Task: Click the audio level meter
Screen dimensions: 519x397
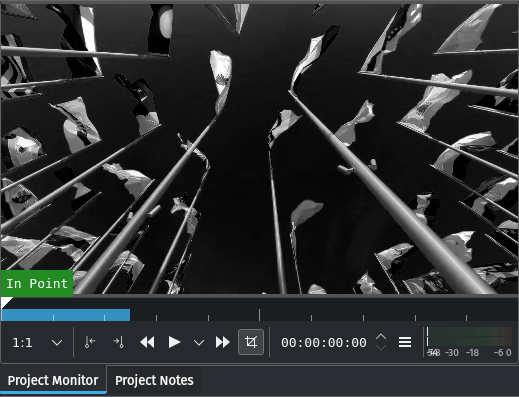Action: [469, 342]
